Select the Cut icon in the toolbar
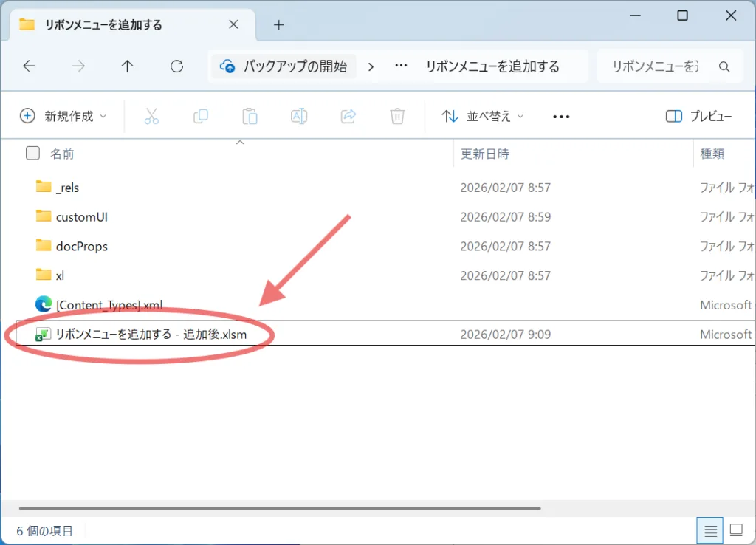Screen dimensions: 756x545 point(151,116)
